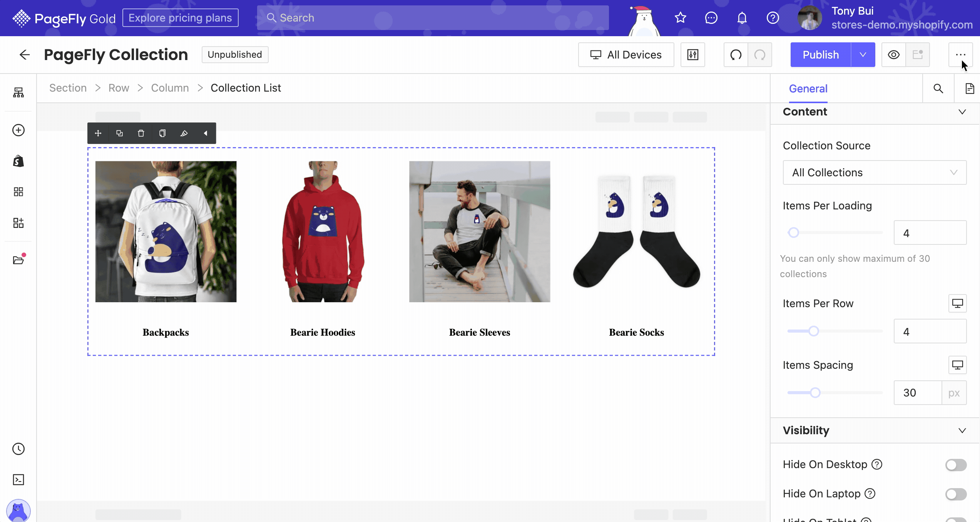
Task: Click the bear mascot avatar in the sidebar
Action: point(18,510)
